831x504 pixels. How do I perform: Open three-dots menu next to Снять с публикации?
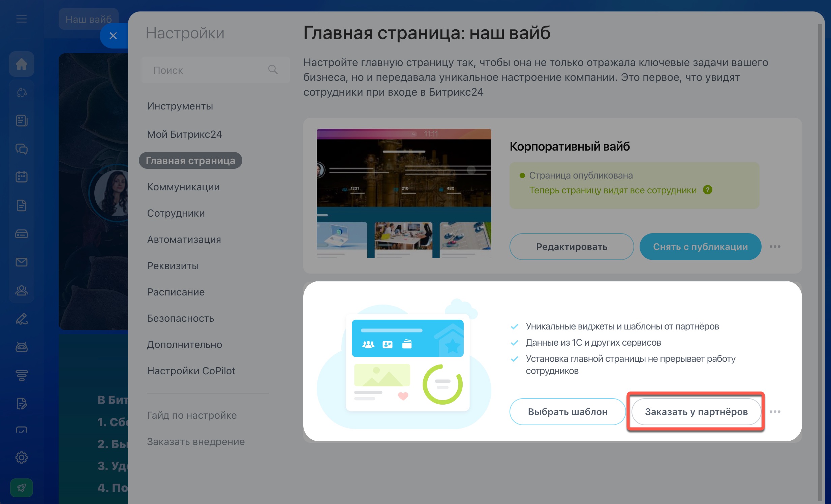click(775, 247)
